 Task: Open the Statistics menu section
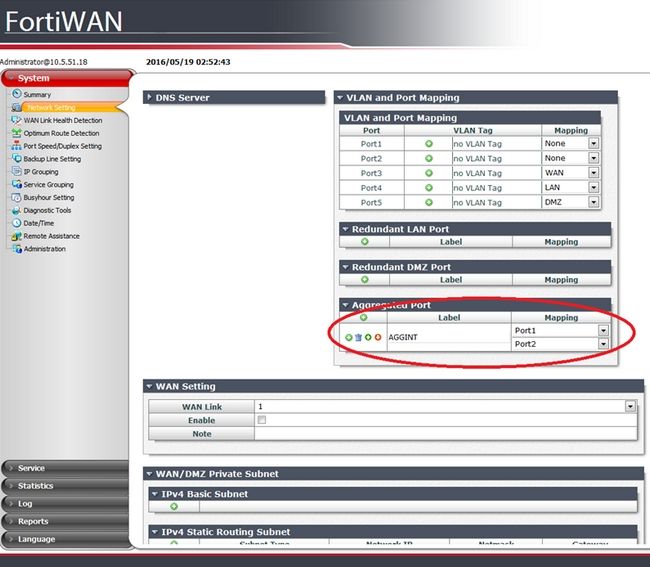click(65, 486)
